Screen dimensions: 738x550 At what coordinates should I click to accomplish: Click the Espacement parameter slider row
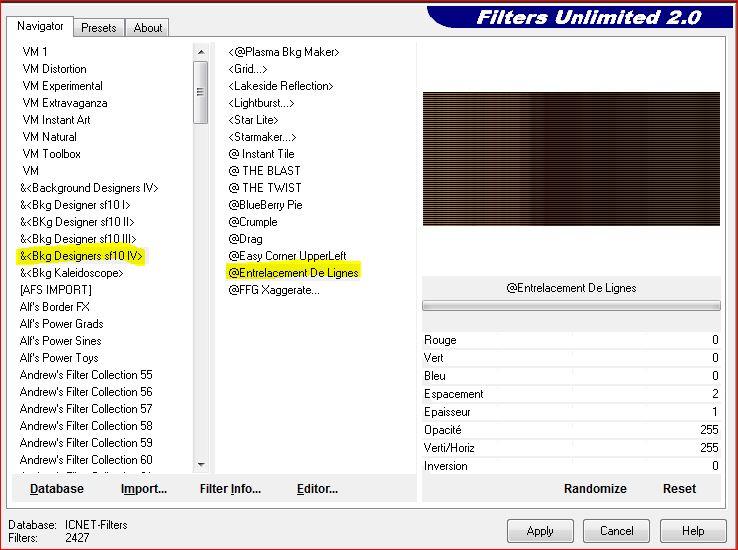(571, 394)
